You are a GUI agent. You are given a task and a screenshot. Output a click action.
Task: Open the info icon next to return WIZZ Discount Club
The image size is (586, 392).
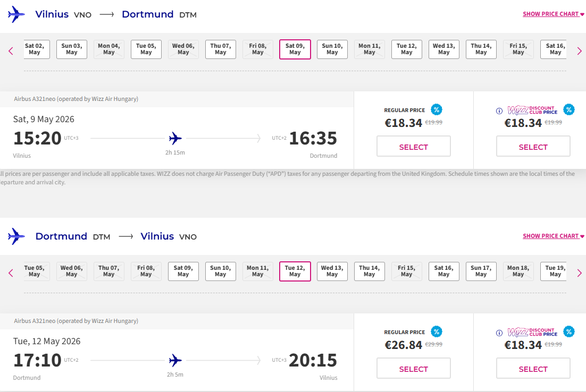[499, 333]
